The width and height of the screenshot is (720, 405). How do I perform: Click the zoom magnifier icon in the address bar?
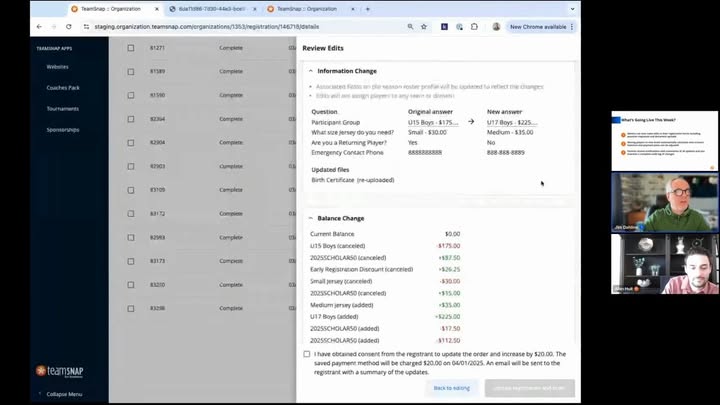pos(411,27)
